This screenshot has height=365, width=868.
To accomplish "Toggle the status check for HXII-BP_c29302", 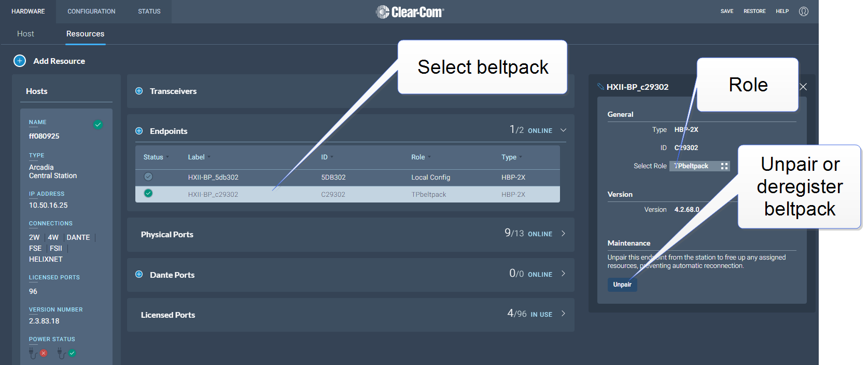I will tap(148, 194).
